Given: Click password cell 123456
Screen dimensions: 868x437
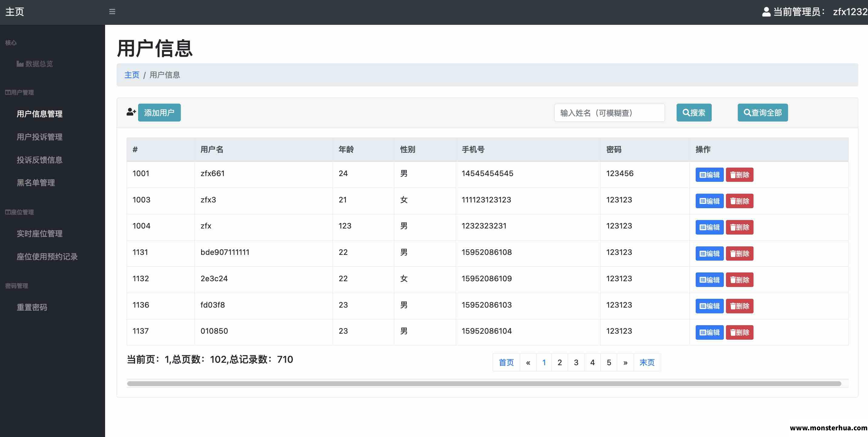Looking at the screenshot, I should (620, 173).
